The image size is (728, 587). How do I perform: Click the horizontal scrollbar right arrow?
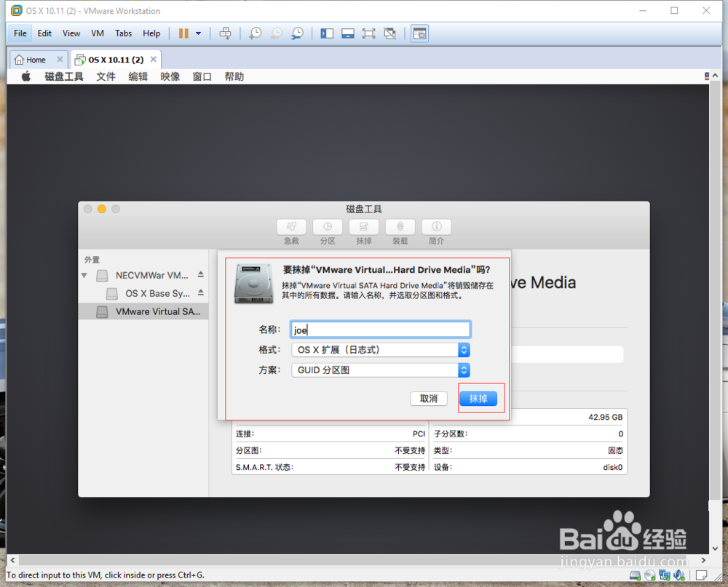703,560
